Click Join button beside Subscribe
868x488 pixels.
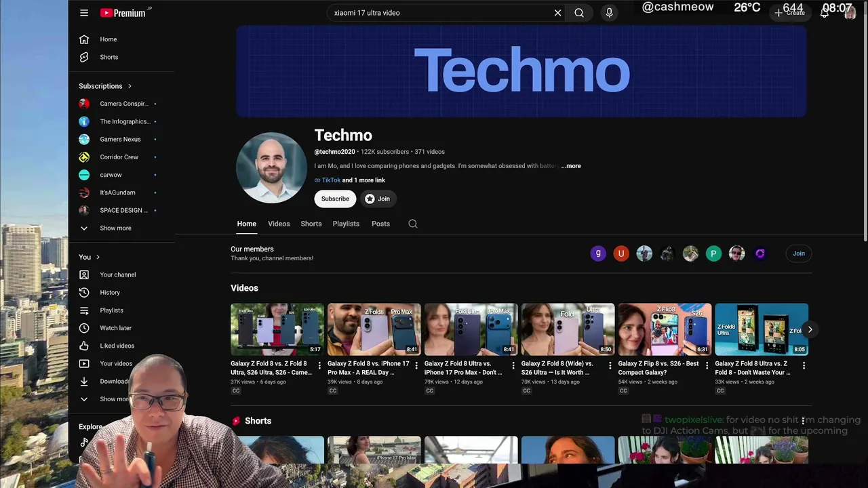tap(378, 199)
